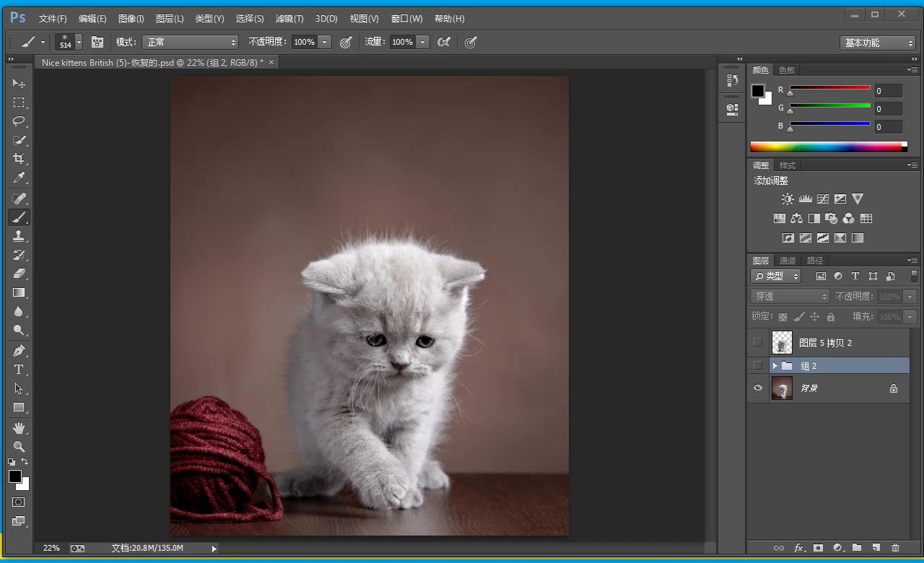Switch to 样式 tab
Image resolution: width=924 pixels, height=563 pixels.
coord(788,165)
